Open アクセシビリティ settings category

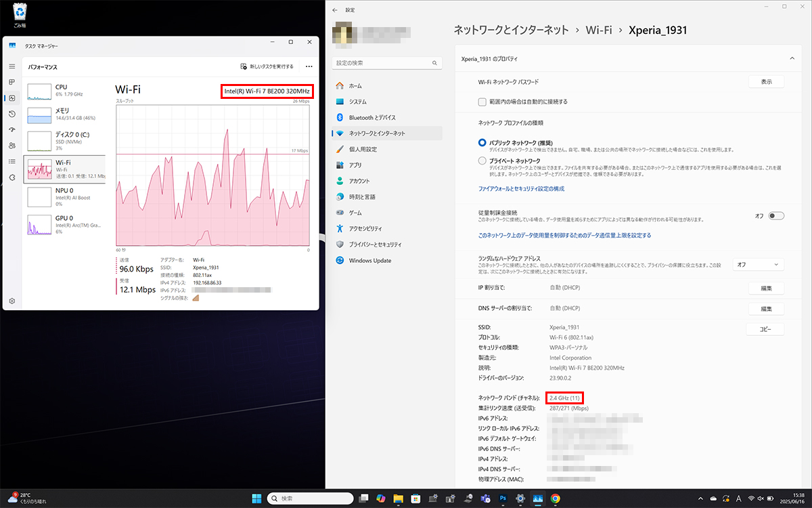(x=387, y=229)
